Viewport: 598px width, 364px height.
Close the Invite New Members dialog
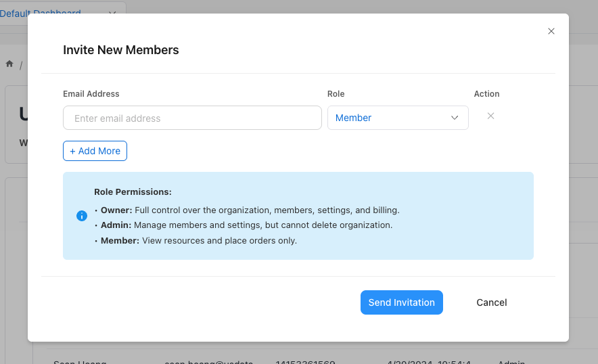click(x=551, y=31)
